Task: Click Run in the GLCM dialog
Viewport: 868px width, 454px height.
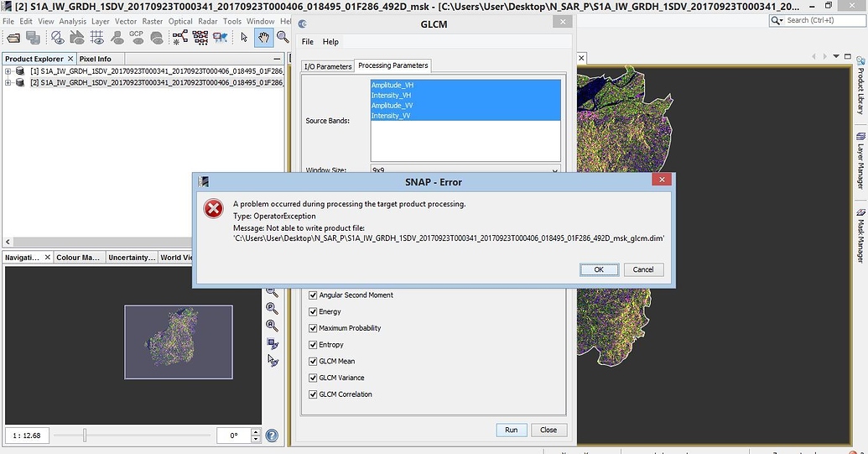Action: coord(511,430)
